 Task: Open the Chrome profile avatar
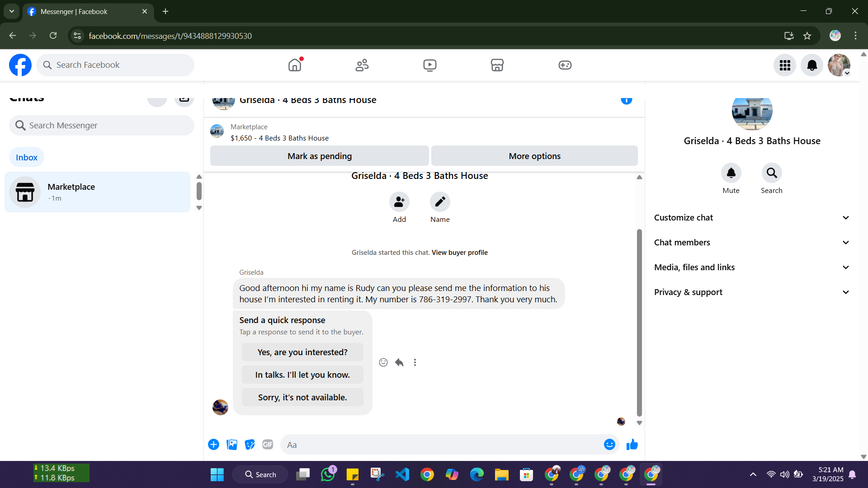click(835, 36)
